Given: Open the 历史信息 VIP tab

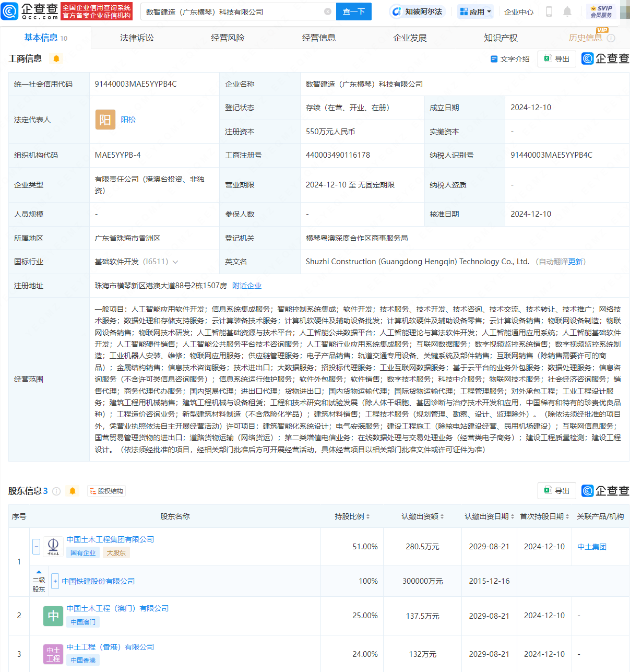Looking at the screenshot, I should (585, 38).
